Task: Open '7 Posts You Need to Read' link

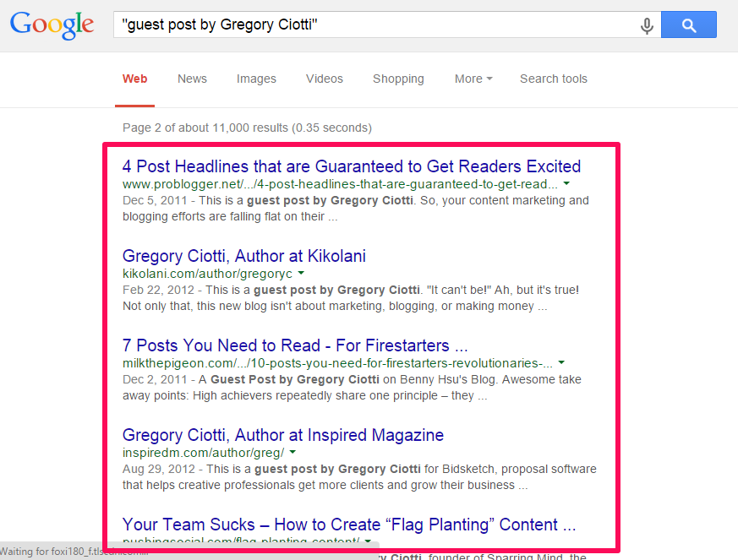Action: [295, 345]
